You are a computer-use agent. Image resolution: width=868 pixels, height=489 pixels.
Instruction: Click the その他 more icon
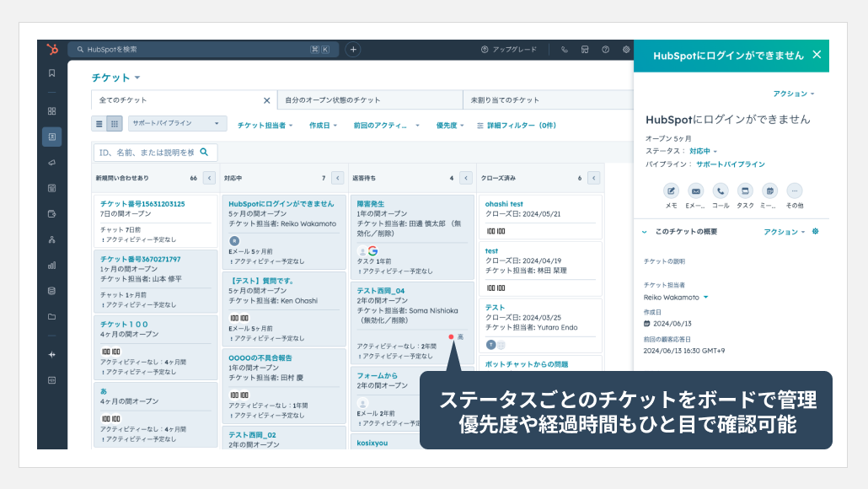(795, 191)
